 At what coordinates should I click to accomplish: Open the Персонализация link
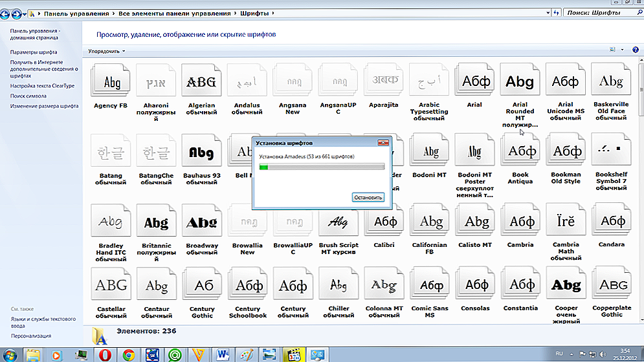[x=31, y=335]
